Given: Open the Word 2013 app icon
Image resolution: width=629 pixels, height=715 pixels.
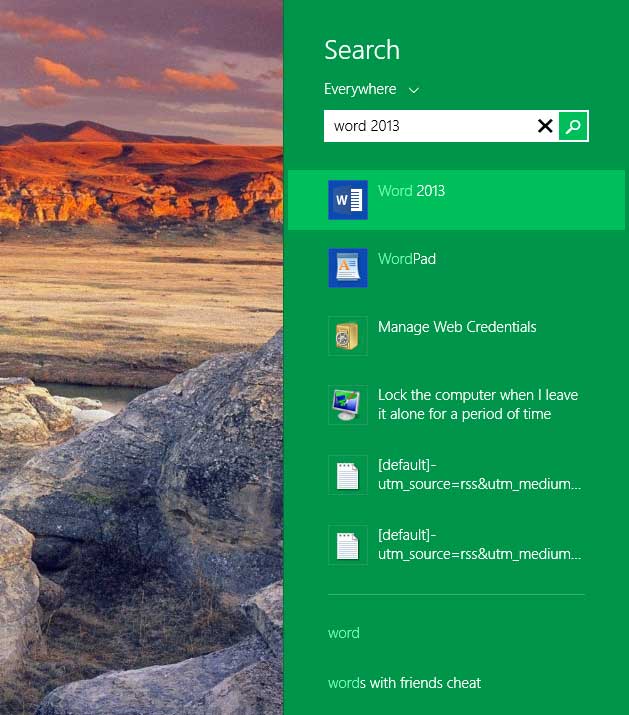Looking at the screenshot, I should [x=348, y=200].
